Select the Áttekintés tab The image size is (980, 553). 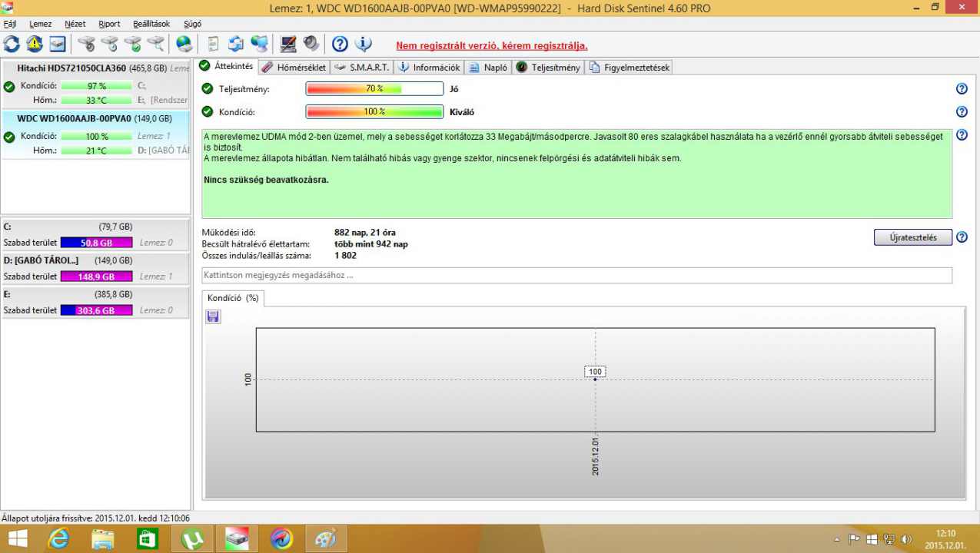(226, 66)
